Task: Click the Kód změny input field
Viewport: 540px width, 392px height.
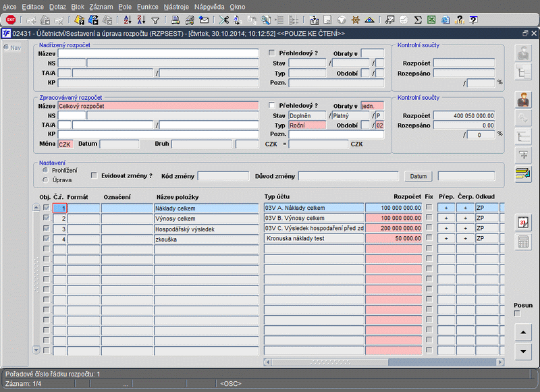Action: (x=223, y=176)
